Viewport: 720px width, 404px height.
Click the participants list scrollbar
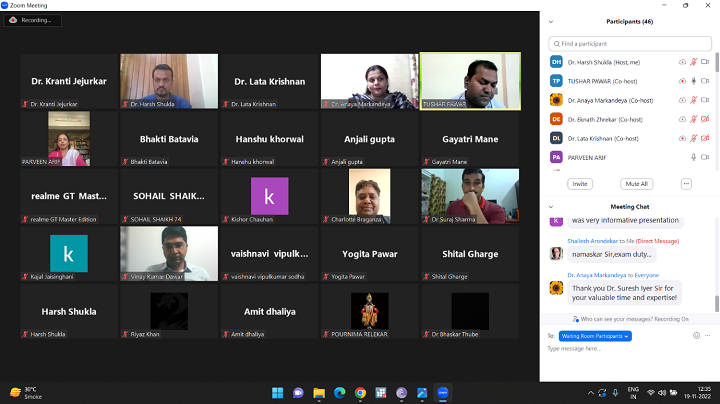pyautogui.click(x=717, y=62)
